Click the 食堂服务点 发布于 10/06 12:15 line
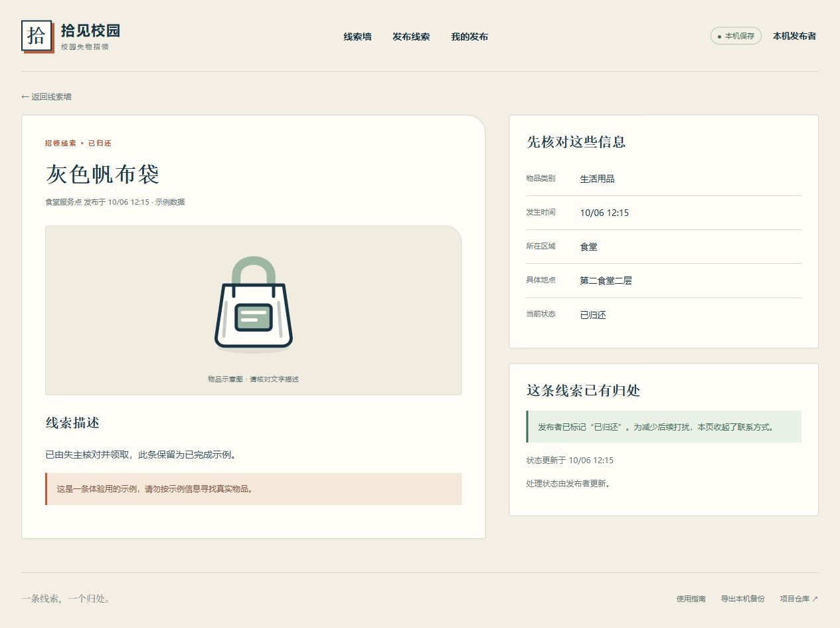 point(115,202)
